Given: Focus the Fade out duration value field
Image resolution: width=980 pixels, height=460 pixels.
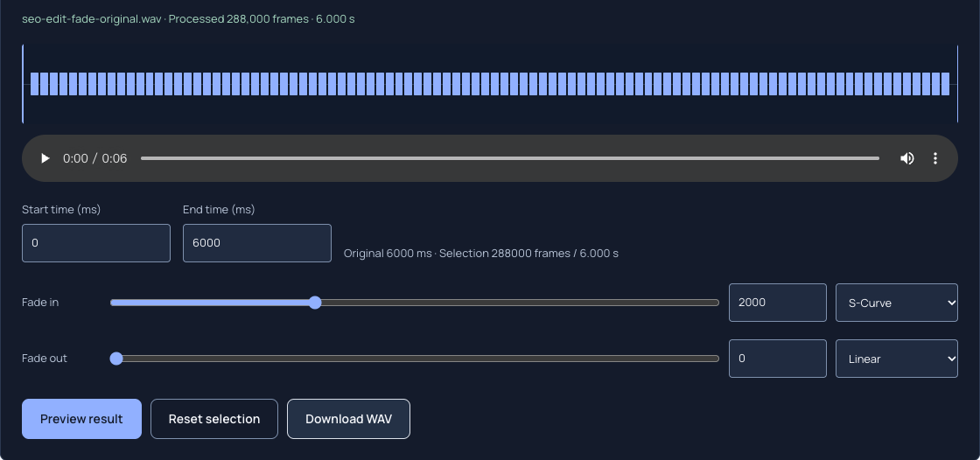Looking at the screenshot, I should [x=778, y=359].
